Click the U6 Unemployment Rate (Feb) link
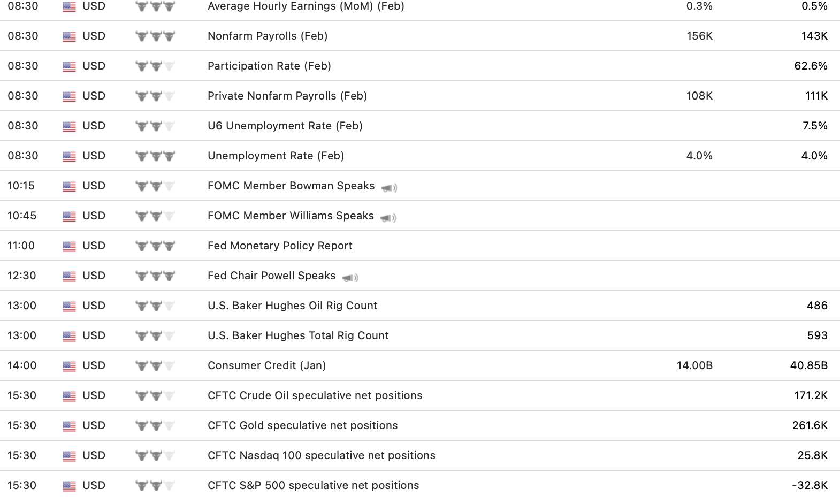The height and width of the screenshot is (504, 840). point(285,126)
